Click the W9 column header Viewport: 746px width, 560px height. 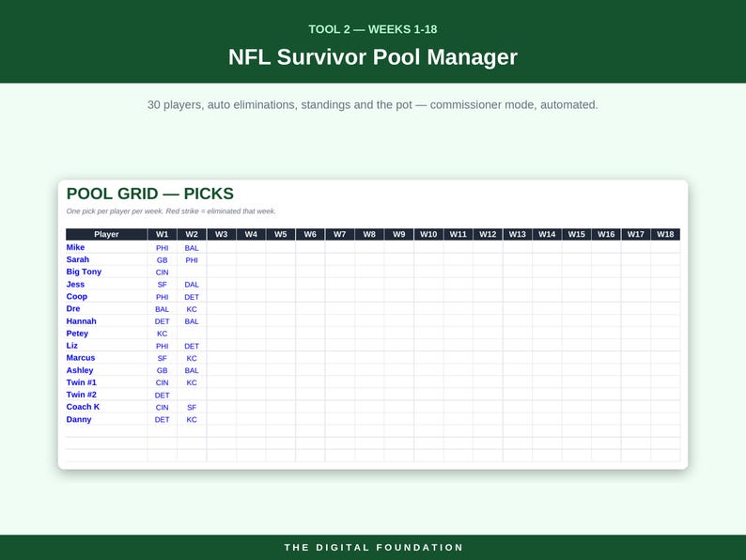pos(398,234)
